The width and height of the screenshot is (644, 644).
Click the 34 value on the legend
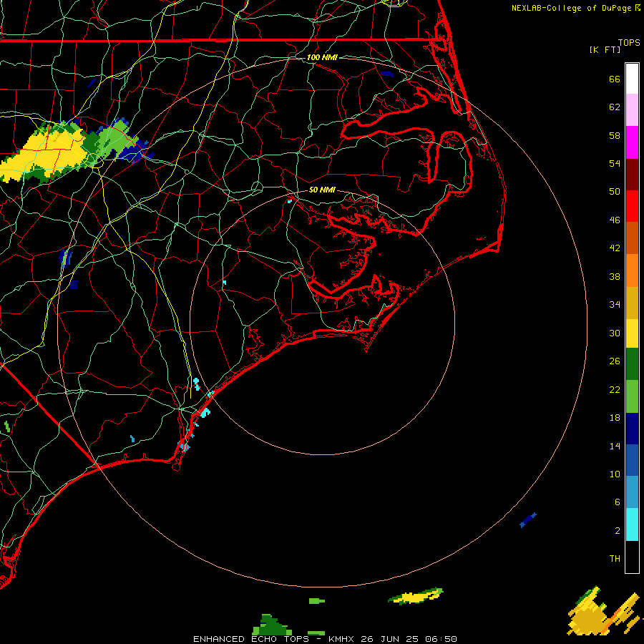coord(615,305)
